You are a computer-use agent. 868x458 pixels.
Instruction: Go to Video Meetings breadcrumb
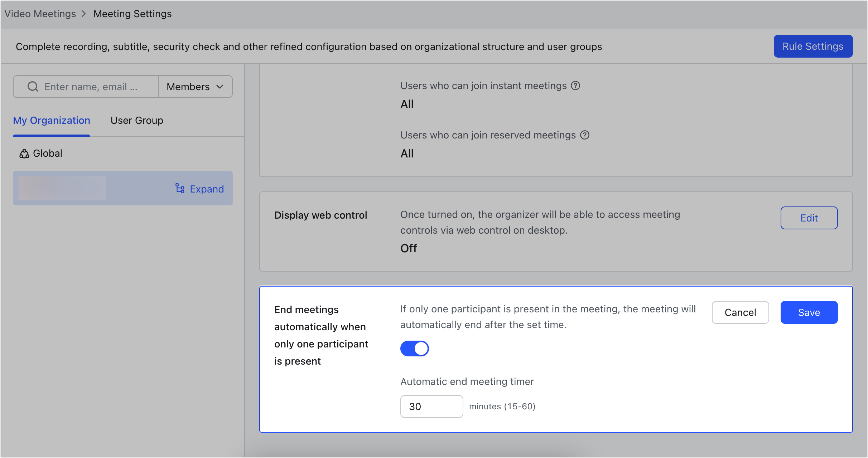click(x=40, y=14)
